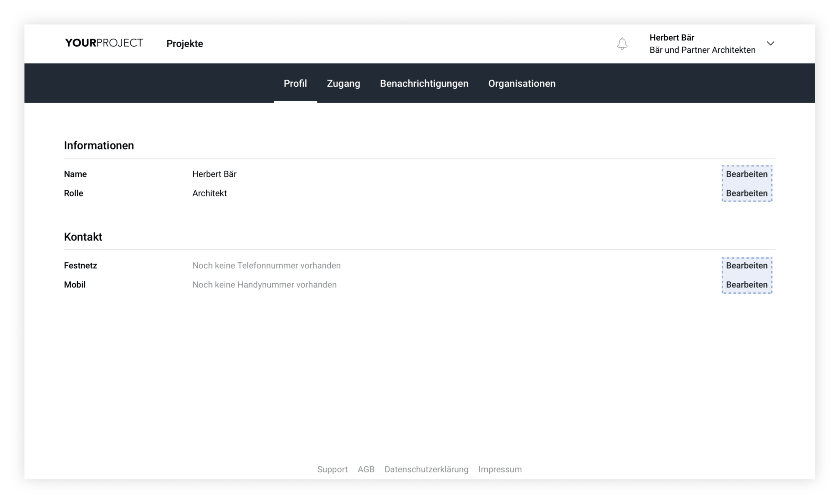
Task: Visit the Datenschutzerklärung link
Action: pyautogui.click(x=426, y=469)
